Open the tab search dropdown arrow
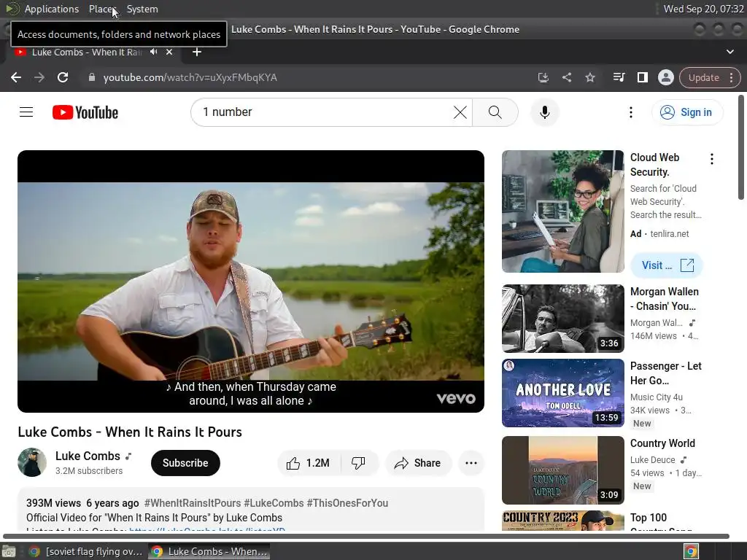747x560 pixels. 729,52
